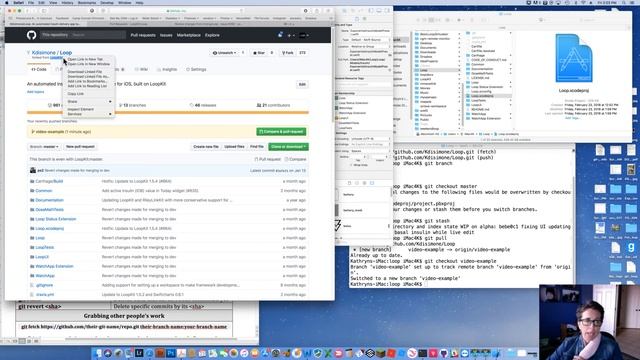Open the plus create-new menu in GitHub header
The image size is (640, 360).
(x=290, y=36)
